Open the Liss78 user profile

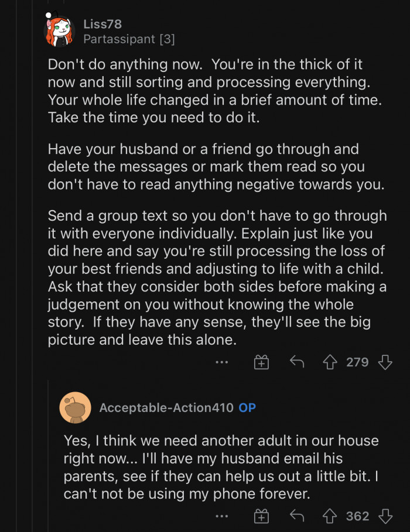click(102, 24)
